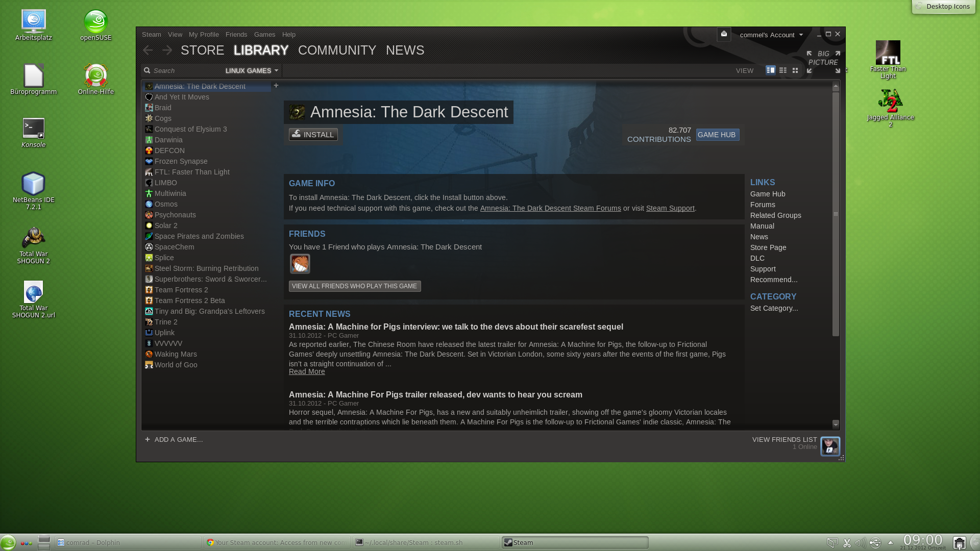Image resolution: width=980 pixels, height=551 pixels.
Task: Click friend's avatar under Friends section
Action: click(x=300, y=264)
